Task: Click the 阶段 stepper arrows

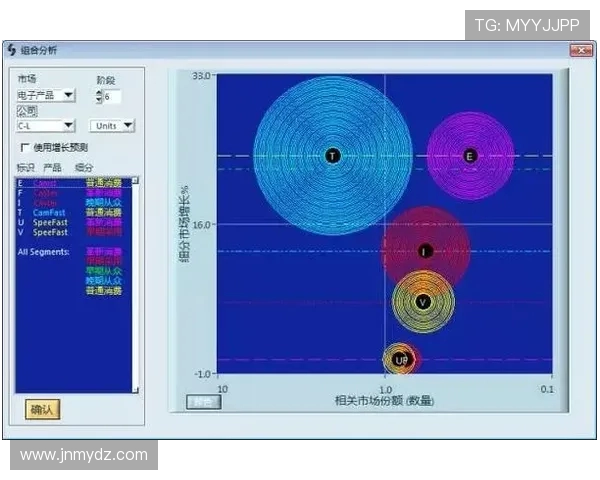Action: [x=98, y=97]
